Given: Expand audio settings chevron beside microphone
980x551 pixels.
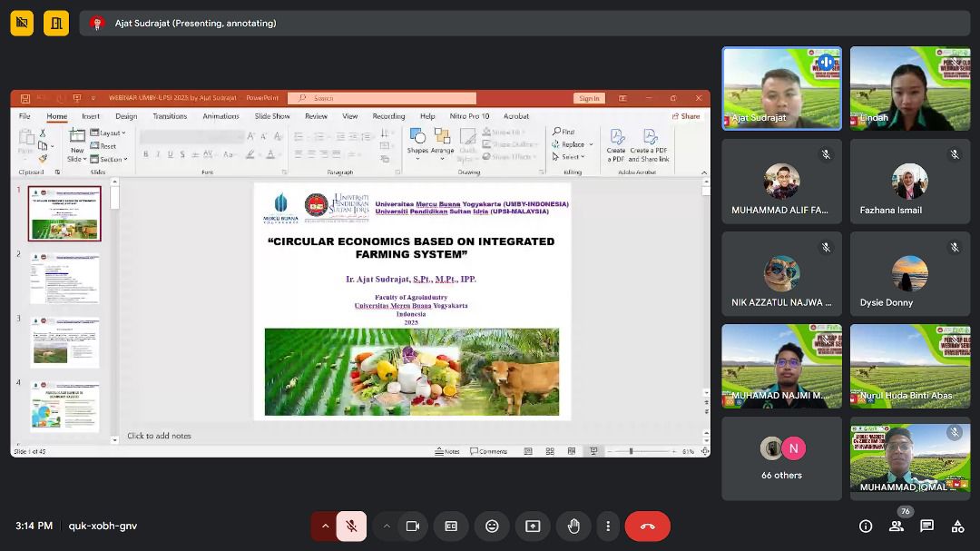Looking at the screenshot, I should click(x=325, y=526).
